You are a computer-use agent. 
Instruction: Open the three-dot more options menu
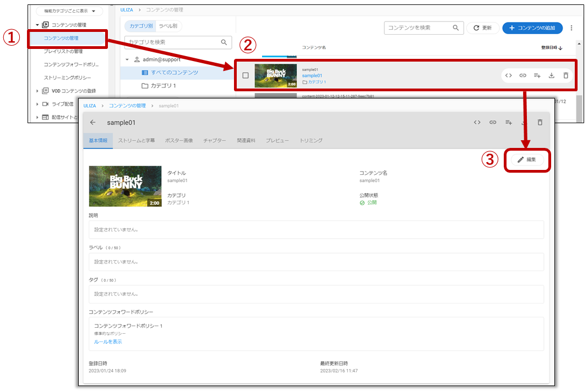[x=571, y=28]
